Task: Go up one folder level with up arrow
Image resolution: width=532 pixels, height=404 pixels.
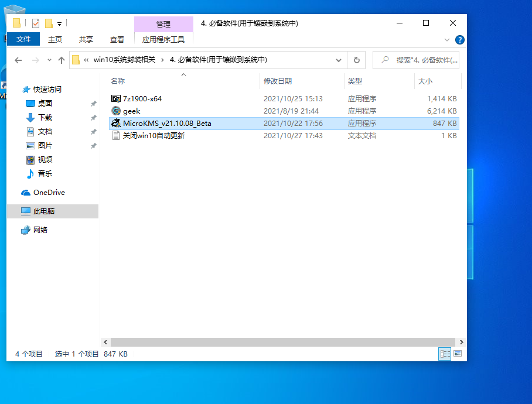Action: [x=62, y=60]
